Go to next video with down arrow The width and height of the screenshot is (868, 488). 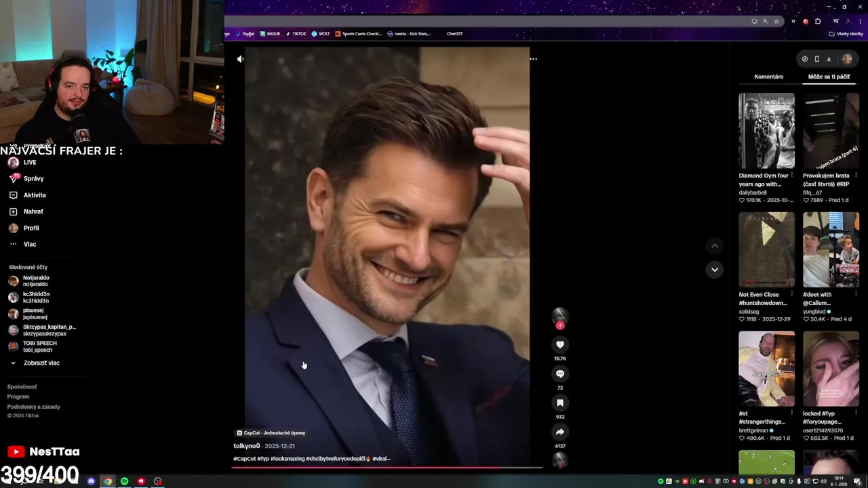coord(714,270)
